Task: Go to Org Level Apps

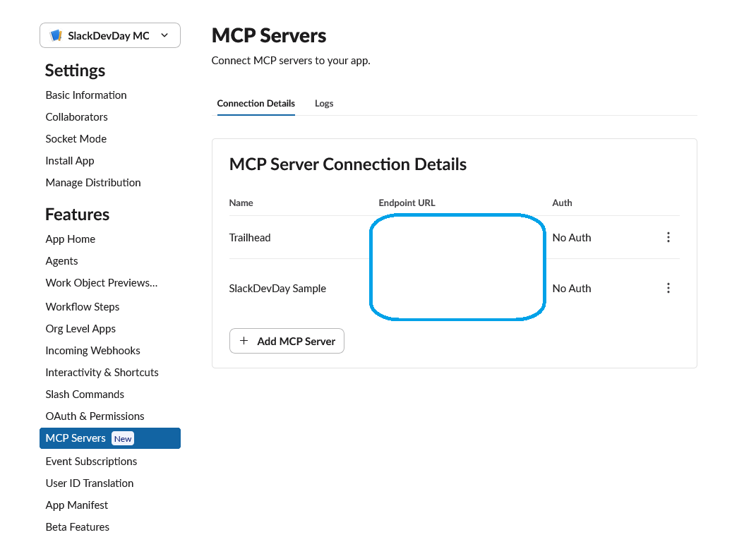Action: tap(80, 329)
